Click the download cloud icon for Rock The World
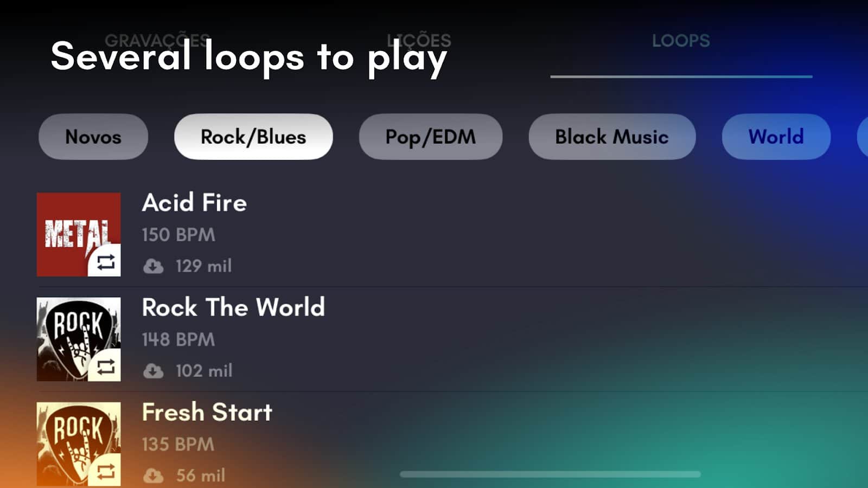Screen dimensions: 868x488 click(153, 371)
